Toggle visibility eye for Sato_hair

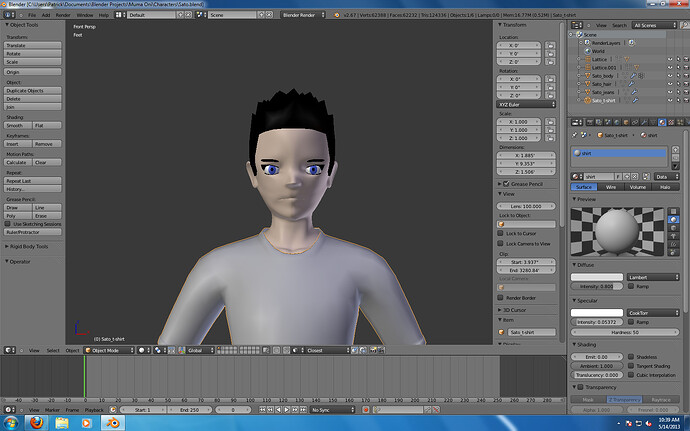click(x=670, y=84)
